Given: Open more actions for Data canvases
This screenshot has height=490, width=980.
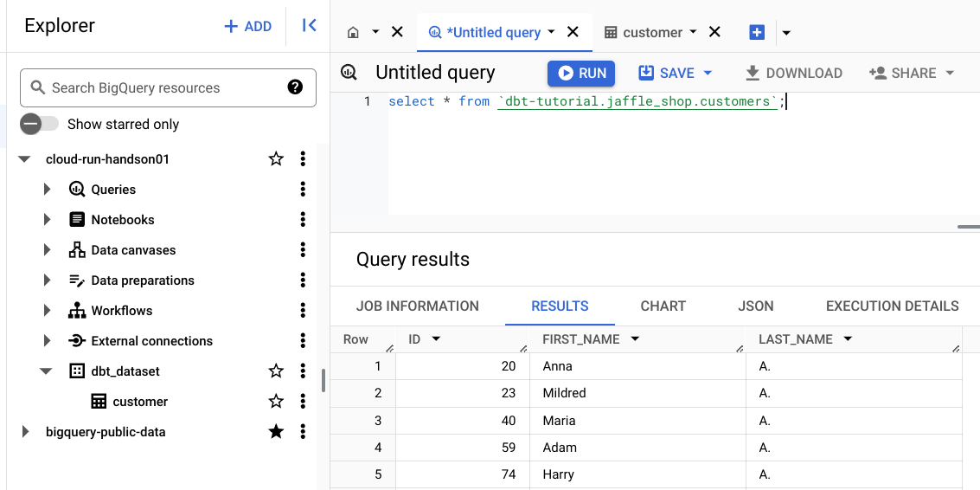Looking at the screenshot, I should pos(303,249).
